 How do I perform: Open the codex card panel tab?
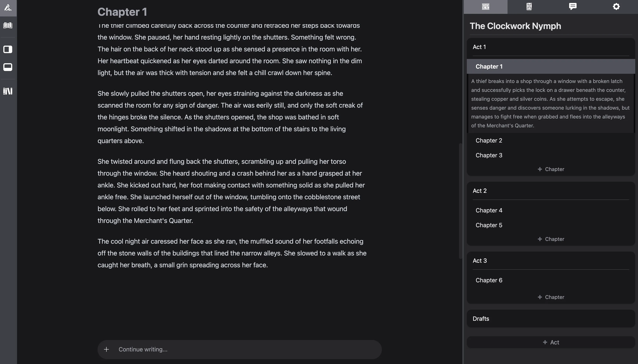(529, 7)
